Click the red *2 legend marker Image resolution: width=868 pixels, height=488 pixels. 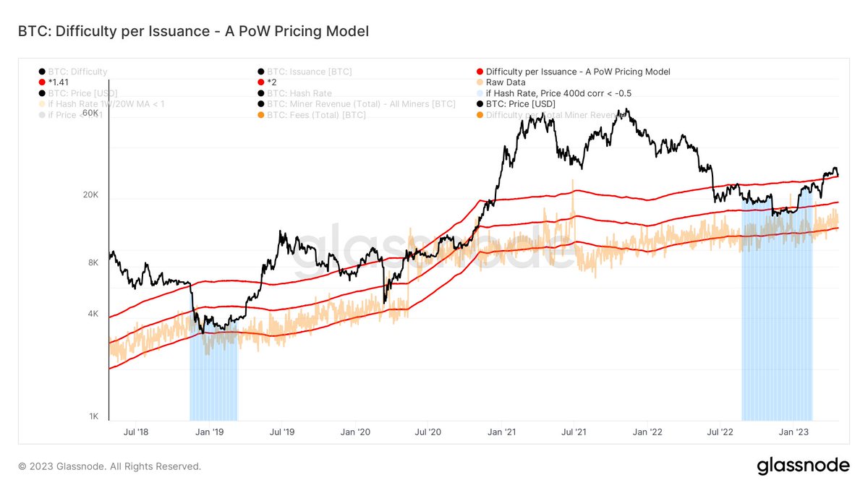point(260,82)
